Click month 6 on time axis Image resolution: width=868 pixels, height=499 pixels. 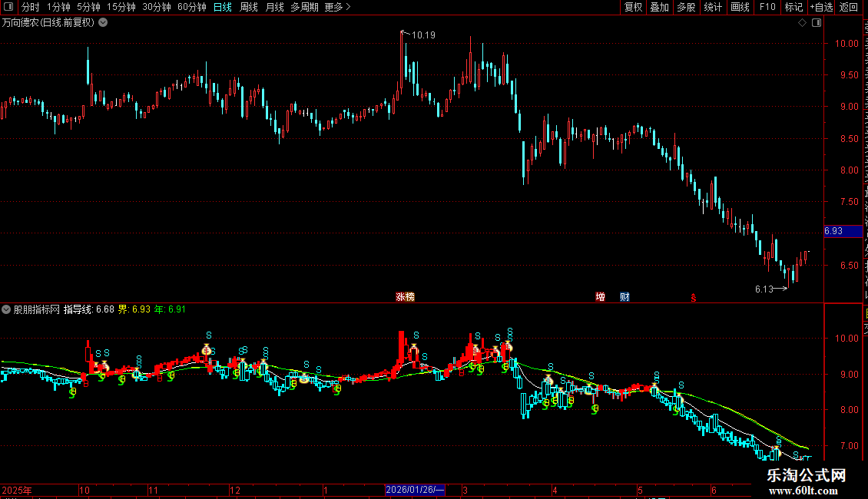[x=714, y=490]
